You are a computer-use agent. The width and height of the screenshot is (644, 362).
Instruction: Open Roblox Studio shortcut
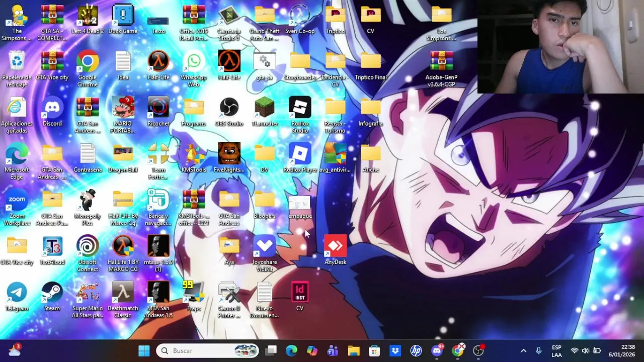[300, 116]
